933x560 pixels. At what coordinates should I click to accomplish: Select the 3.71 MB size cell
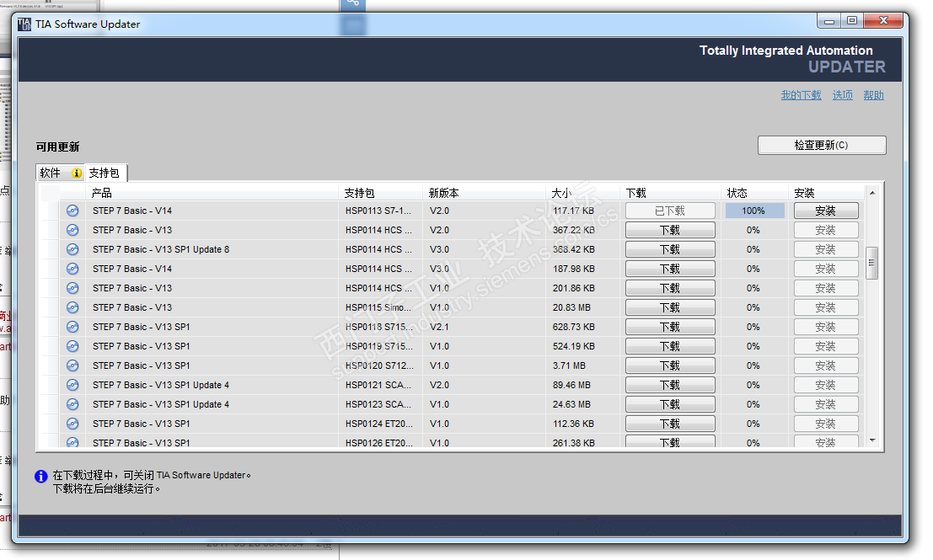[569, 365]
